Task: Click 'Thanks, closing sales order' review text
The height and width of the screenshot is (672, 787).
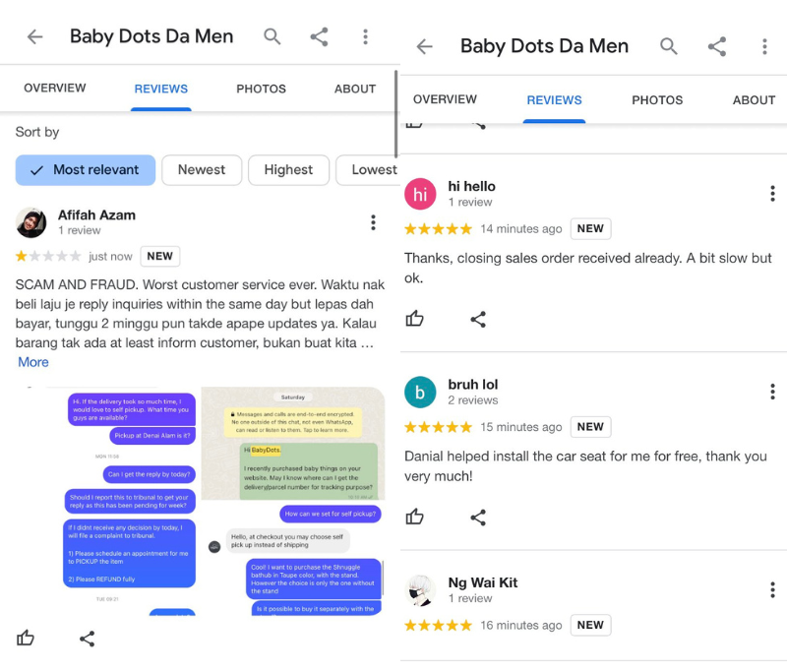Action: tap(587, 268)
